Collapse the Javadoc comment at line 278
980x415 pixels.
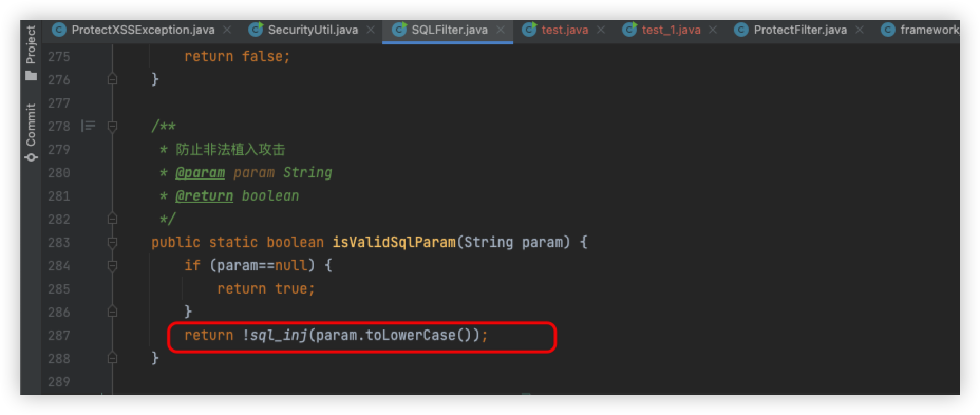112,126
